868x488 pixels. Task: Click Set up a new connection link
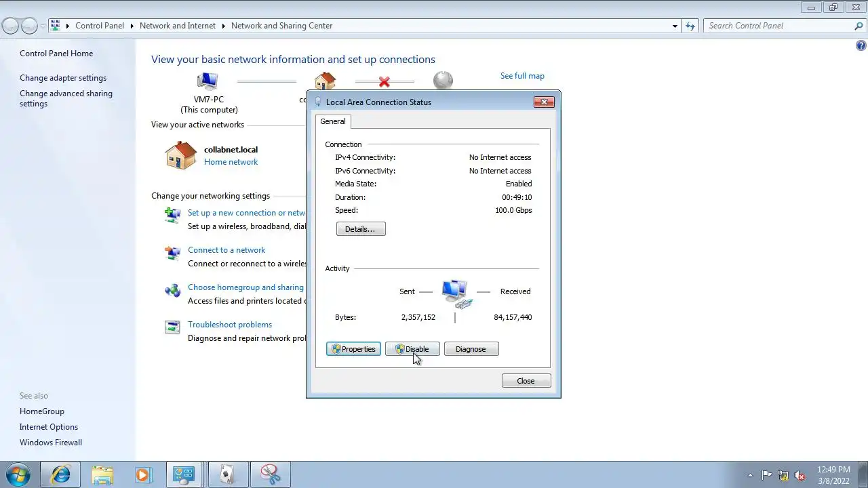coord(246,213)
